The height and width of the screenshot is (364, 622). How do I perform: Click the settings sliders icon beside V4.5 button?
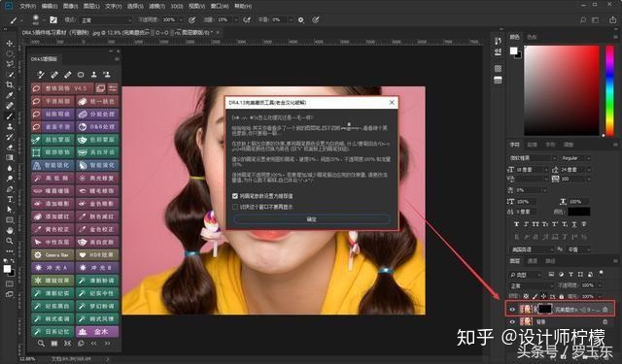click(x=113, y=88)
